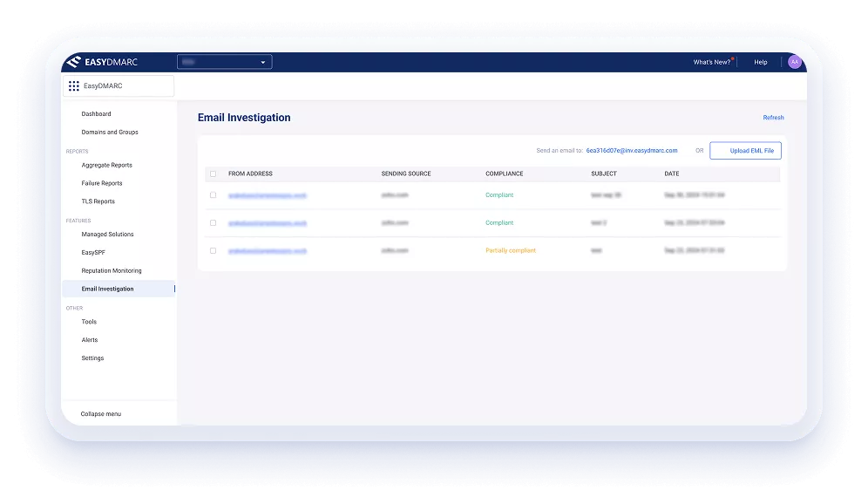Check the Partially compliant row's checkbox

click(213, 250)
